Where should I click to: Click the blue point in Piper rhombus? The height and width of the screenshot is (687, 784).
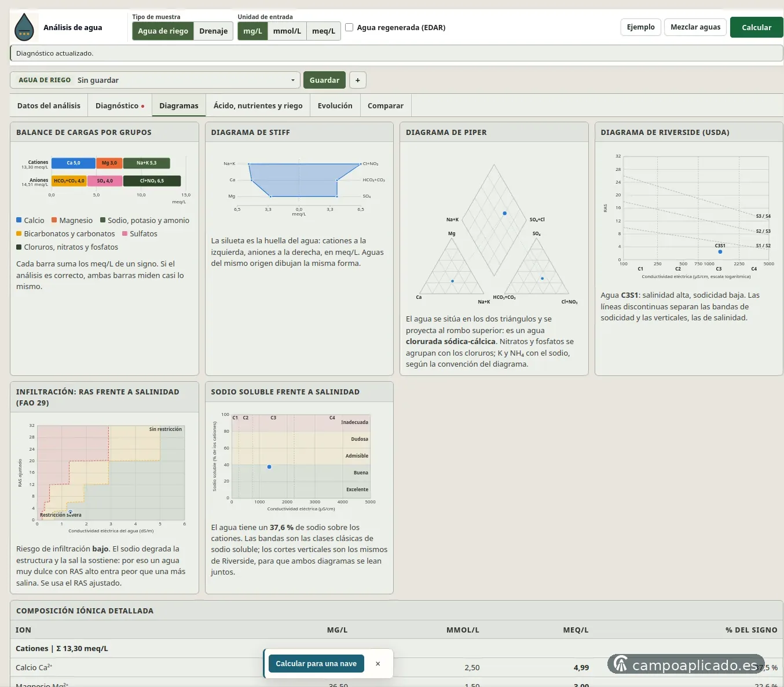(504, 213)
